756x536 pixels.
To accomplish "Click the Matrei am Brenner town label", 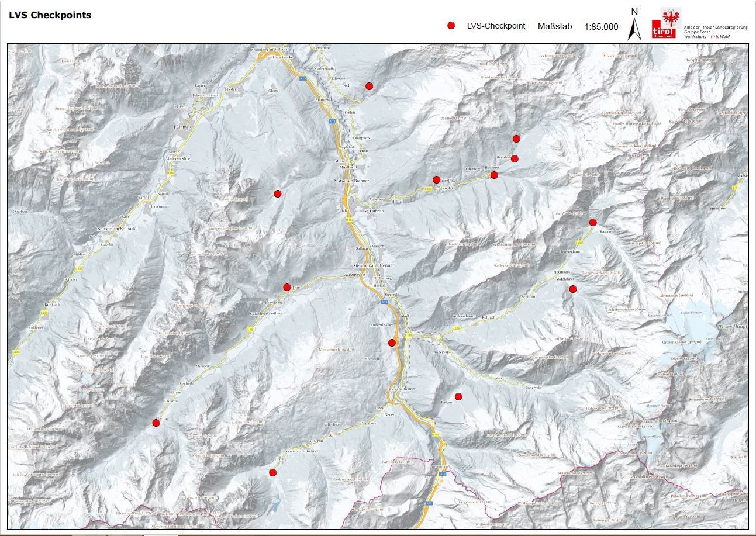I will [x=351, y=181].
